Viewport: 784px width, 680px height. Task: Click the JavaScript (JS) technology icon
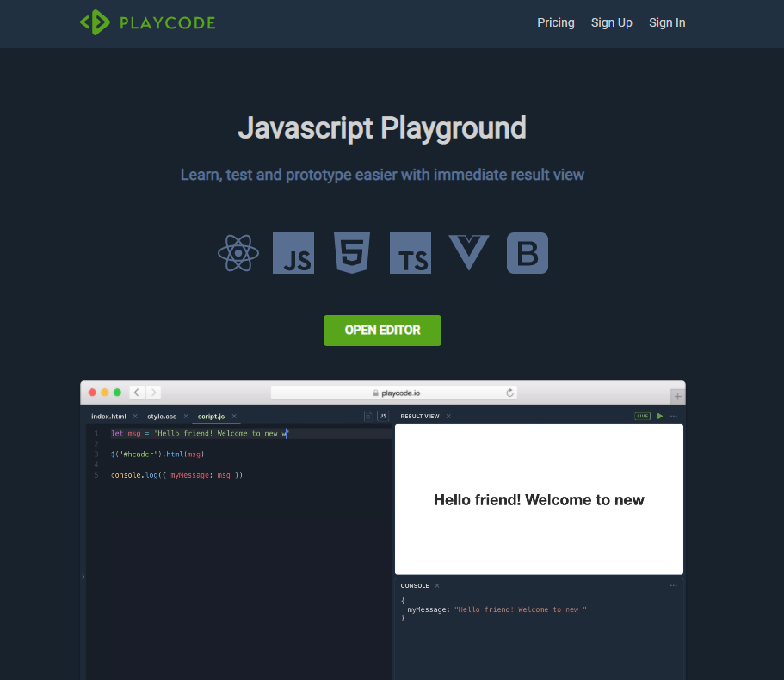(x=293, y=252)
